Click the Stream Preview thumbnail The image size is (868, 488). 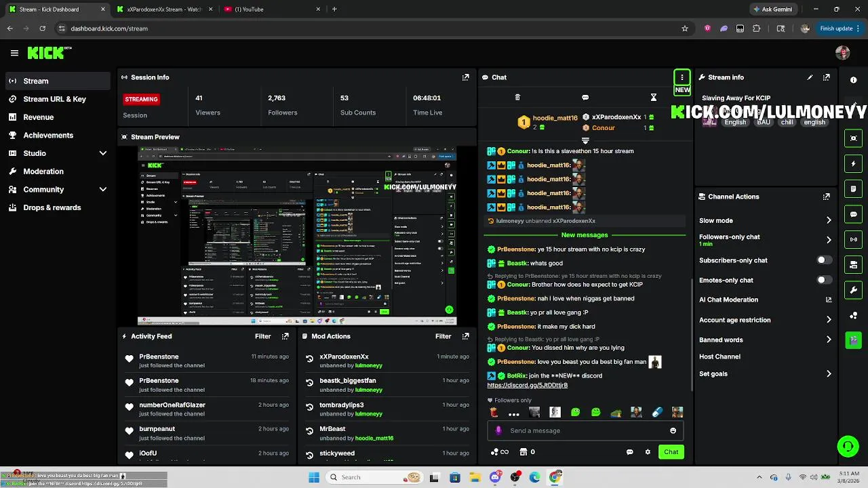pyautogui.click(x=297, y=236)
